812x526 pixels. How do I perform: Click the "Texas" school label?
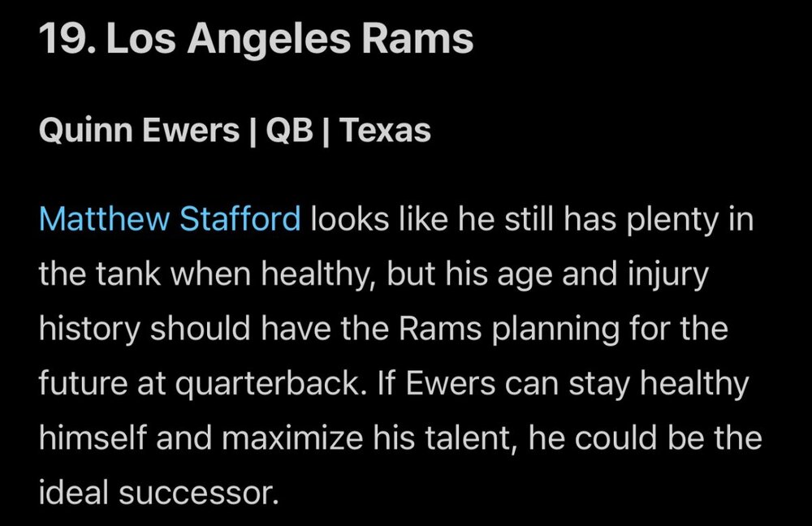tap(385, 130)
